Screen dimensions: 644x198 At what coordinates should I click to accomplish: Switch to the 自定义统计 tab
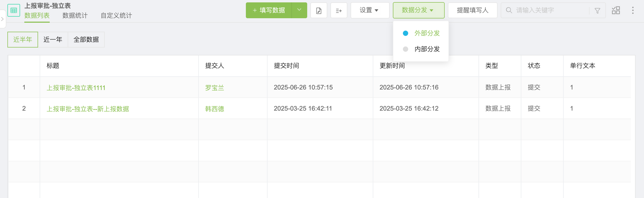(116, 16)
